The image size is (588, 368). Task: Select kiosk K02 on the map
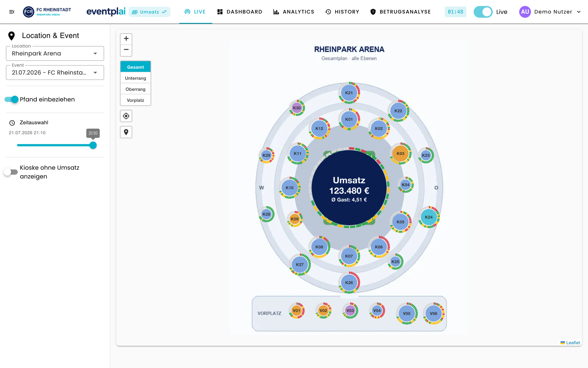tap(379, 128)
